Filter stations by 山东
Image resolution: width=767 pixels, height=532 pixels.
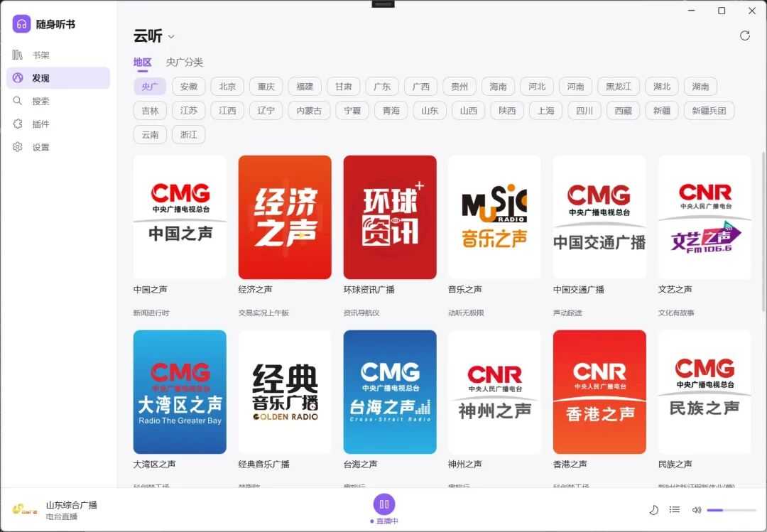point(430,111)
